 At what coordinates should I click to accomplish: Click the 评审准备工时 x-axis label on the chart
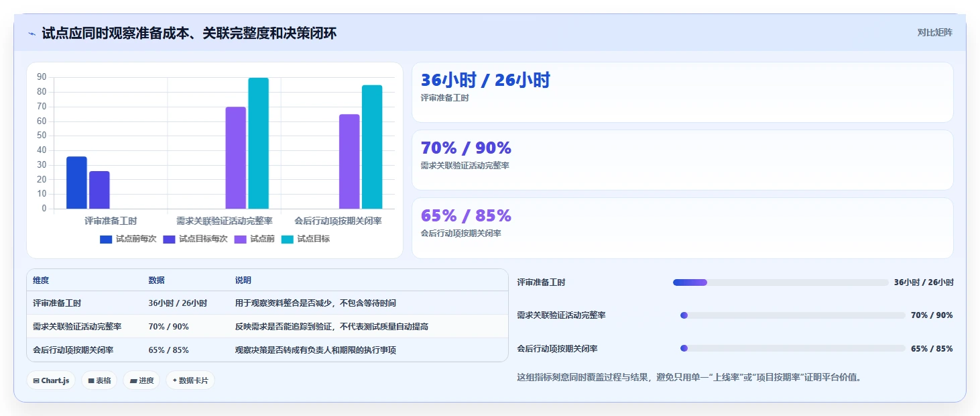tap(111, 221)
